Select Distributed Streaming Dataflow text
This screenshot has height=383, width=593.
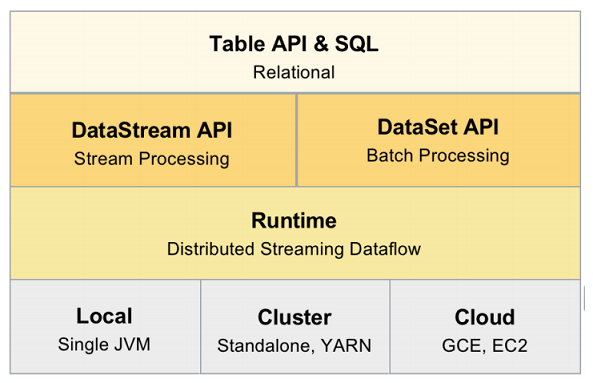[x=294, y=249]
